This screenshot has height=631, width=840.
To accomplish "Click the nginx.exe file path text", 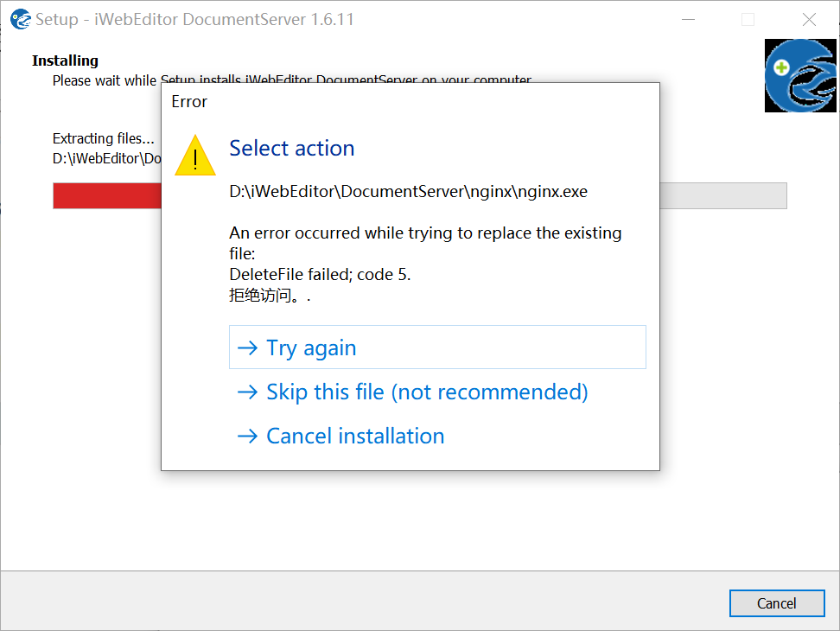I will 408,191.
